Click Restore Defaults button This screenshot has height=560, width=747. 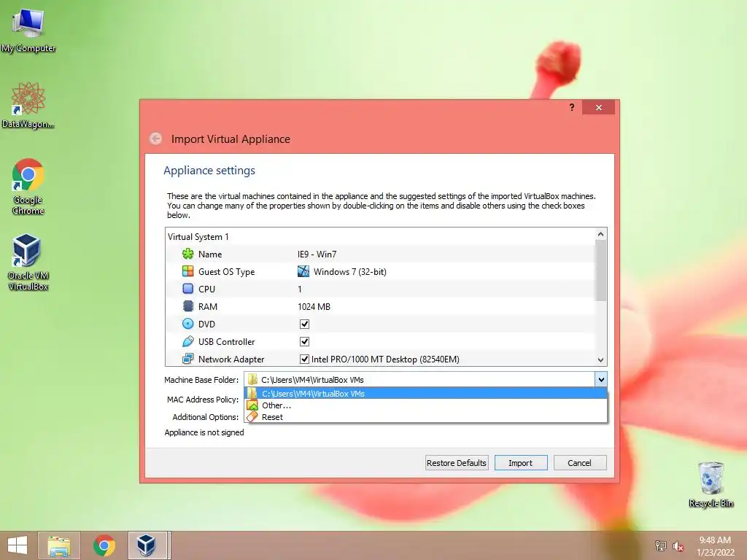457,463
